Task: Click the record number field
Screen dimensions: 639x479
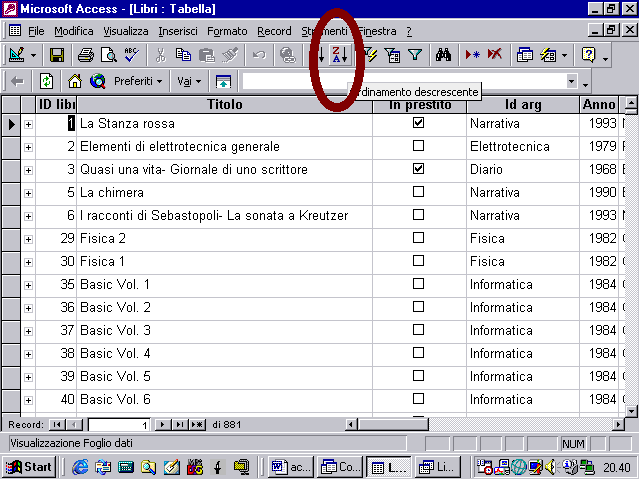Action: tap(119, 425)
